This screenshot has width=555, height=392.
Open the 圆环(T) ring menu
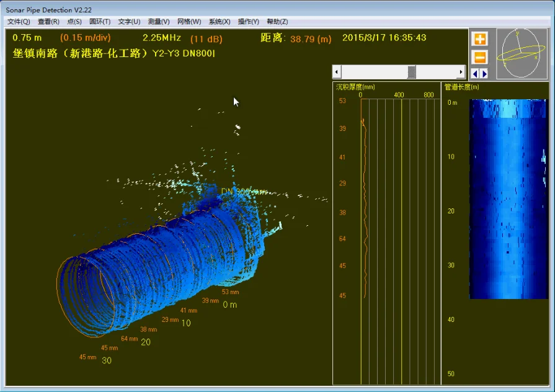point(100,21)
